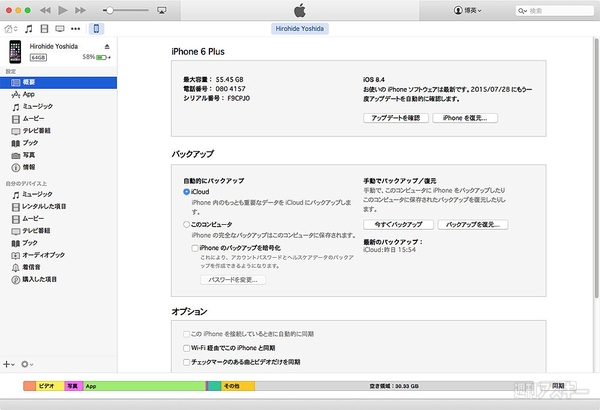Open the home library selector icon

click(11, 29)
